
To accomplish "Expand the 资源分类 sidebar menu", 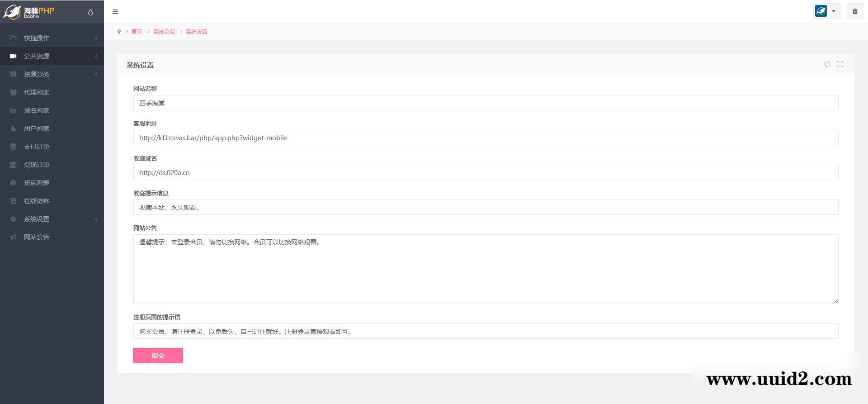I will click(x=52, y=74).
